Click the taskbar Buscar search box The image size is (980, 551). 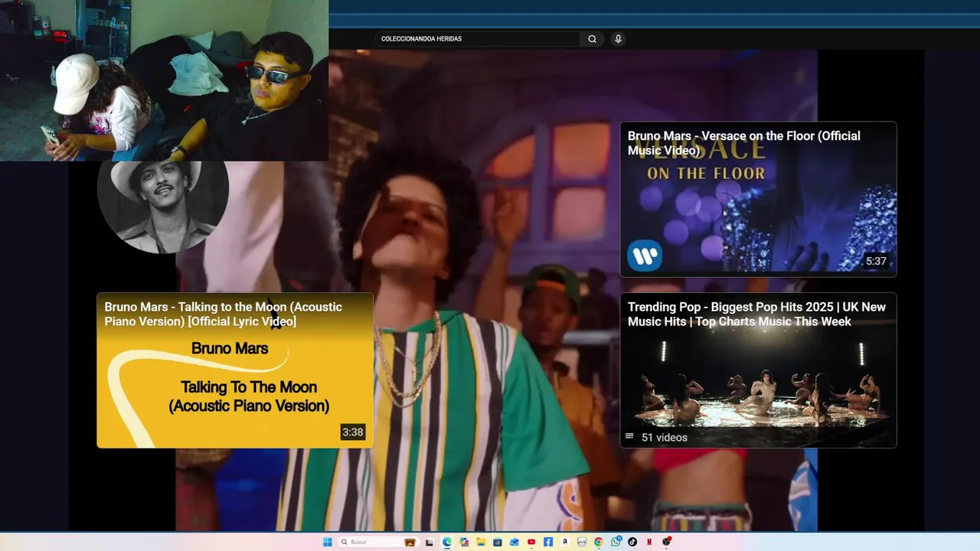379,542
